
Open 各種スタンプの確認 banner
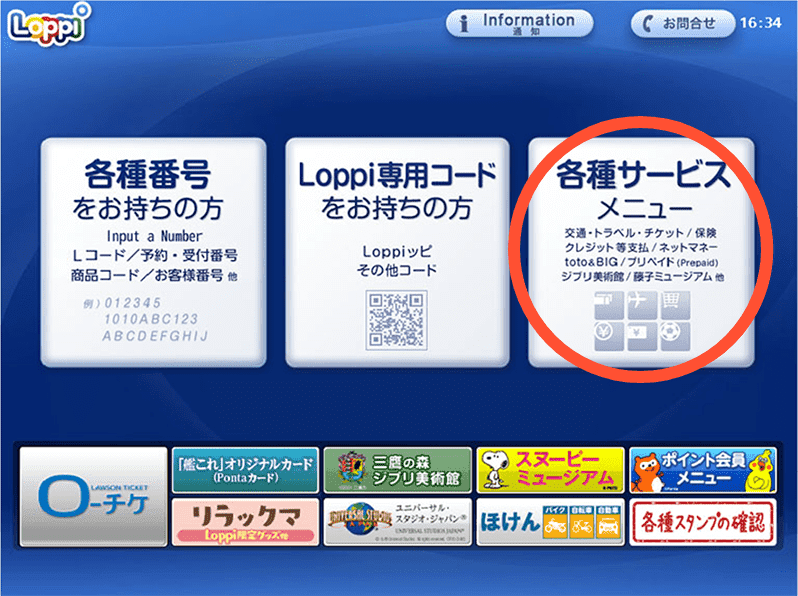point(703,522)
